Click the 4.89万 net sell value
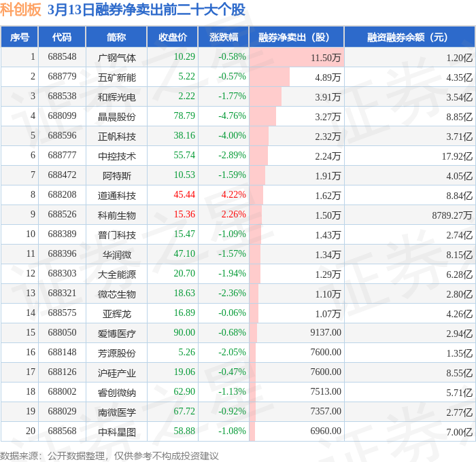Viewport: 476px width, 462px height. click(328, 77)
